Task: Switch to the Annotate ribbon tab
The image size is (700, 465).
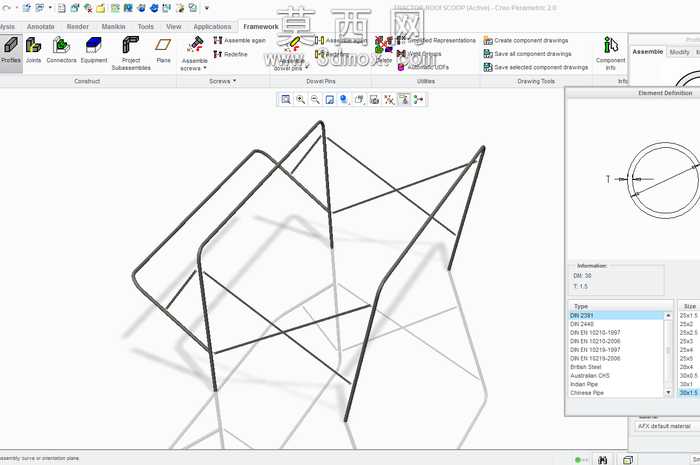Action: coord(41,27)
